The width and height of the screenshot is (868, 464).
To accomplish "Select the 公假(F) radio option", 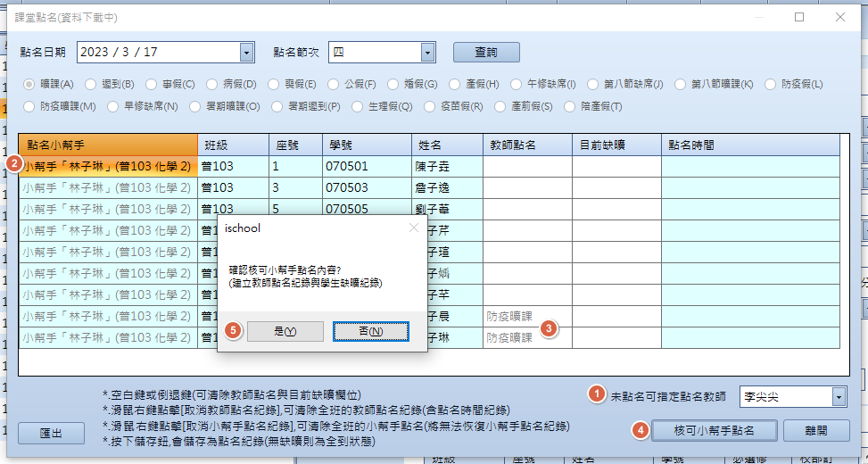I will (x=334, y=85).
